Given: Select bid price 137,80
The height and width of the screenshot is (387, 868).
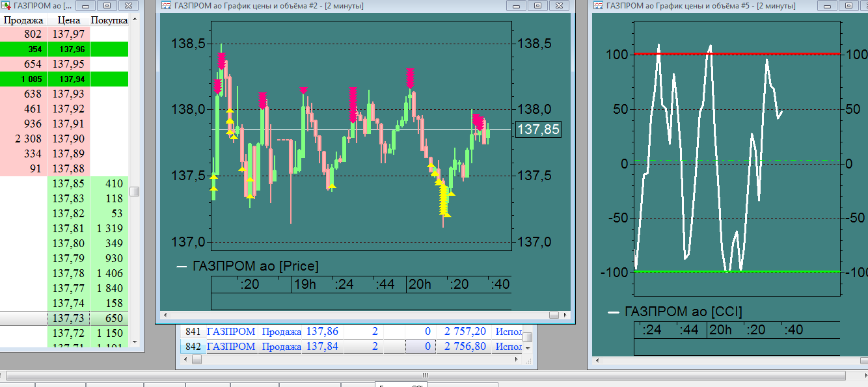Looking at the screenshot, I should click(x=68, y=243).
